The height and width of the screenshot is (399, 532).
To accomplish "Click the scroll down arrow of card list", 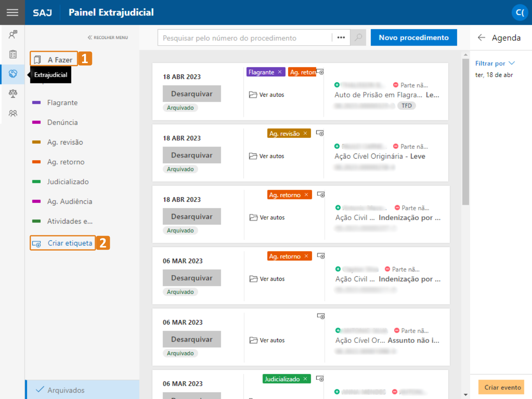I will [465, 395].
